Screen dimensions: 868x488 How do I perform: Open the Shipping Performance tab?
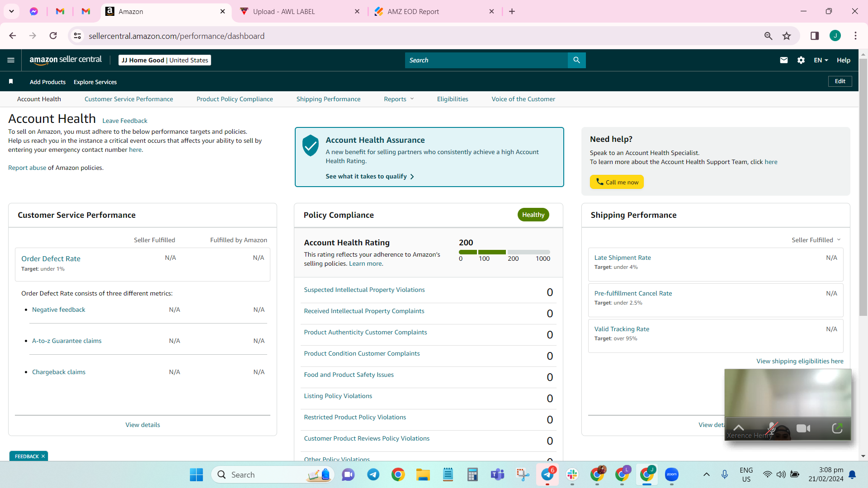pyautogui.click(x=329, y=99)
